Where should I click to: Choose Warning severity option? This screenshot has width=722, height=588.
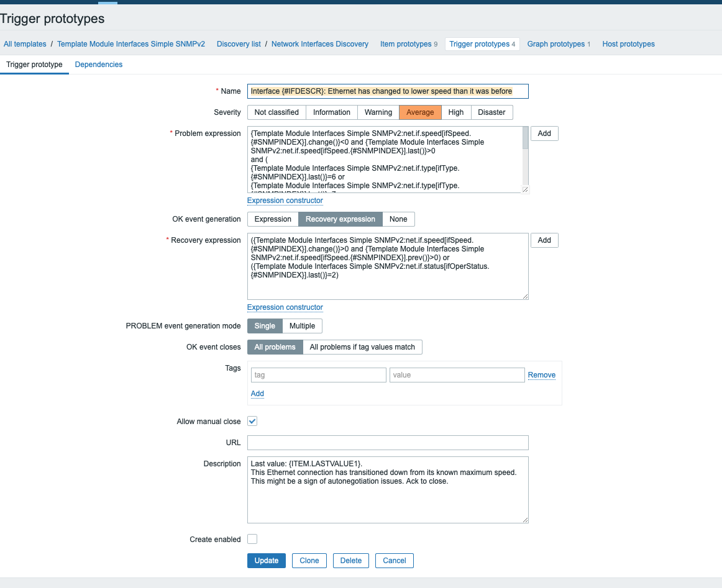(378, 112)
